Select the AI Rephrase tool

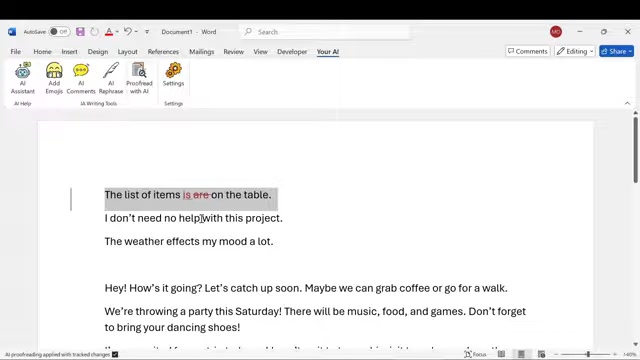click(x=111, y=78)
